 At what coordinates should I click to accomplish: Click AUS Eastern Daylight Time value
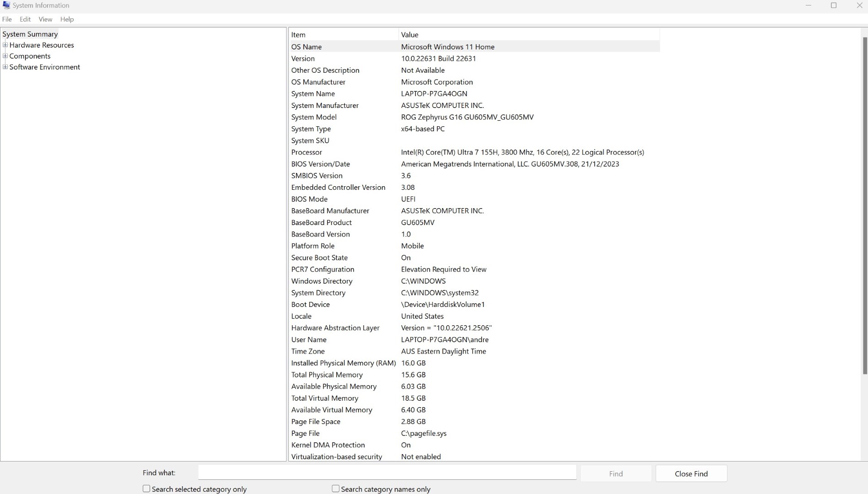443,351
